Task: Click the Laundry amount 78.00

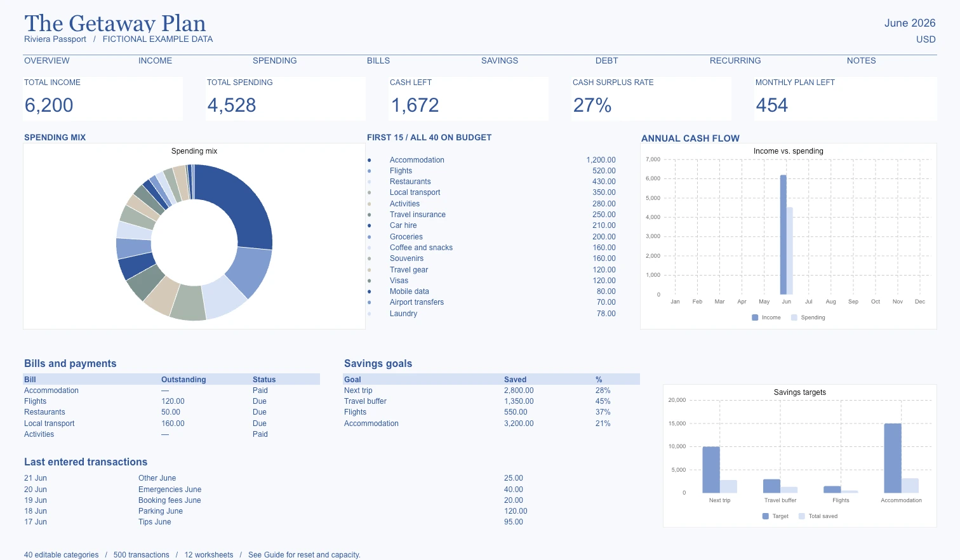Action: [x=606, y=314]
